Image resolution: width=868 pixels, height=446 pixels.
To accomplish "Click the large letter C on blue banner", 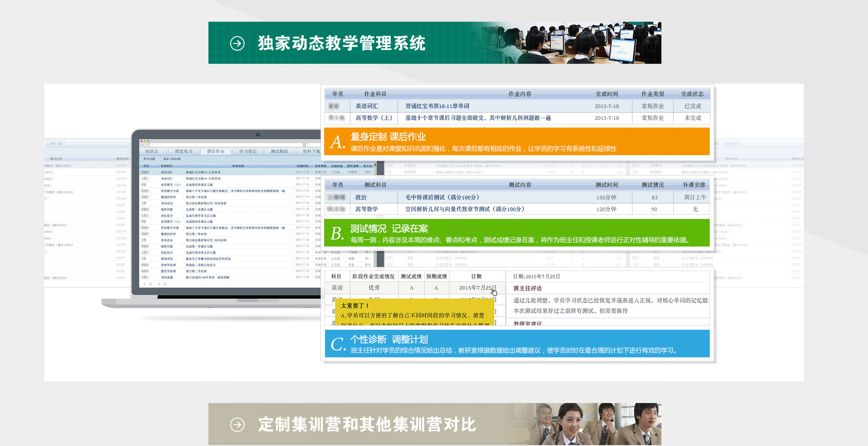I will [338, 344].
